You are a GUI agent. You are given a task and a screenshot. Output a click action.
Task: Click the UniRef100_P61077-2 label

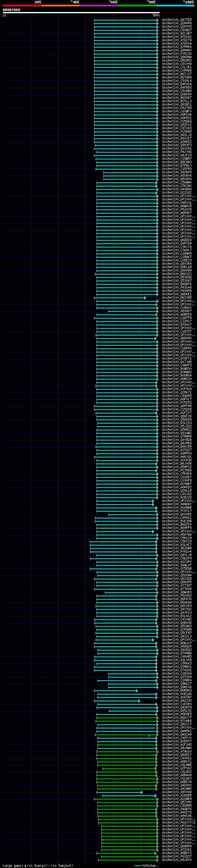(179, 822)
